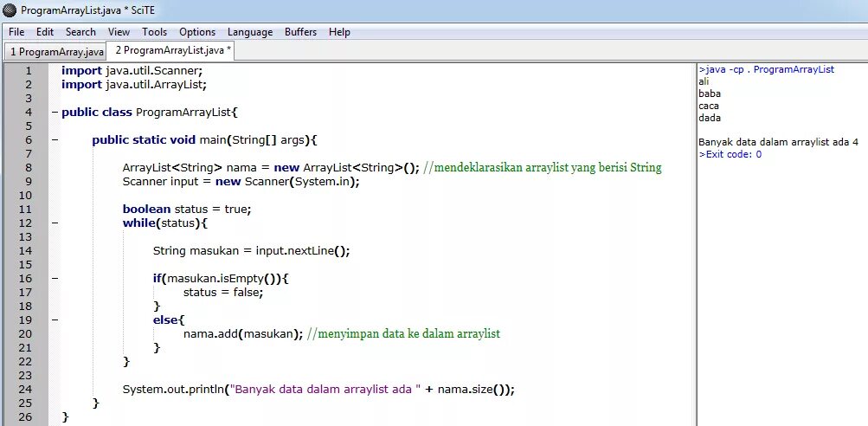The width and height of the screenshot is (868, 426).
Task: Click the comment 'mendeklarasikan arraylist yang berisi String'
Action: pos(543,168)
